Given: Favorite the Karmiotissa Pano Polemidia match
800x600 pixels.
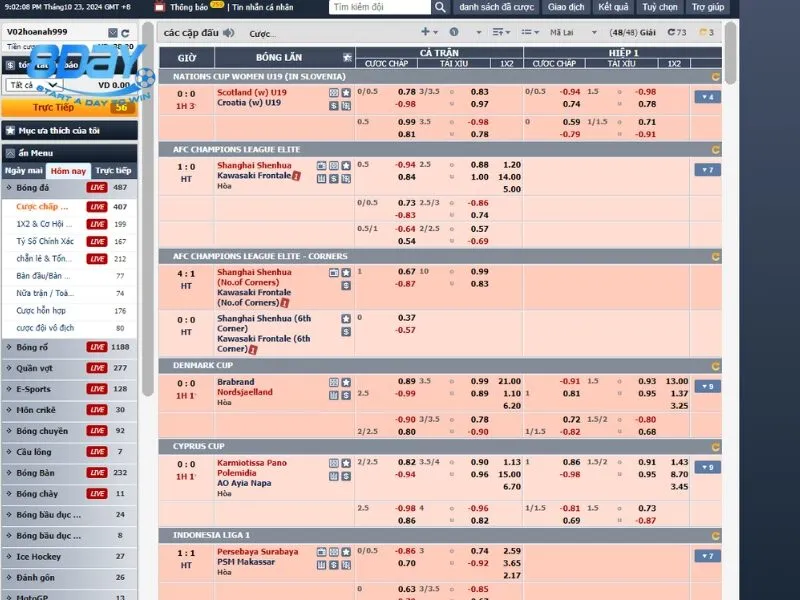Looking at the screenshot, I should 346,463.
